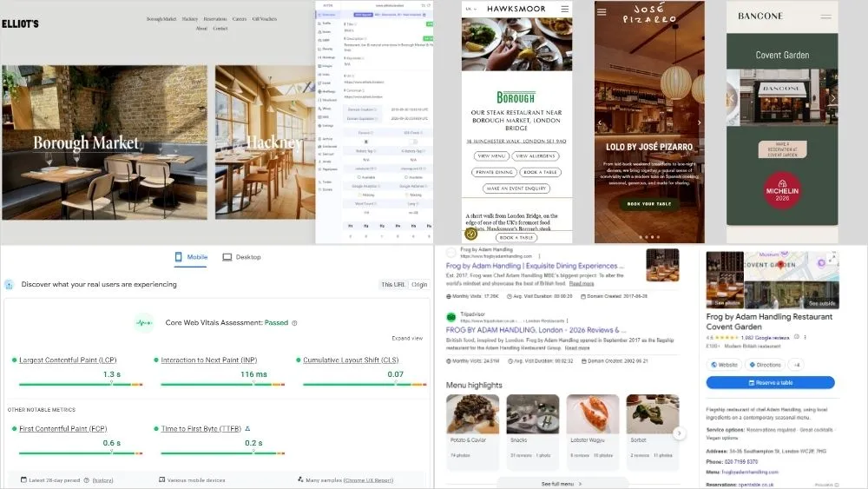Open three-dot menu beside the Tripadvisor result
This screenshot has height=489, width=868.
click(568, 320)
